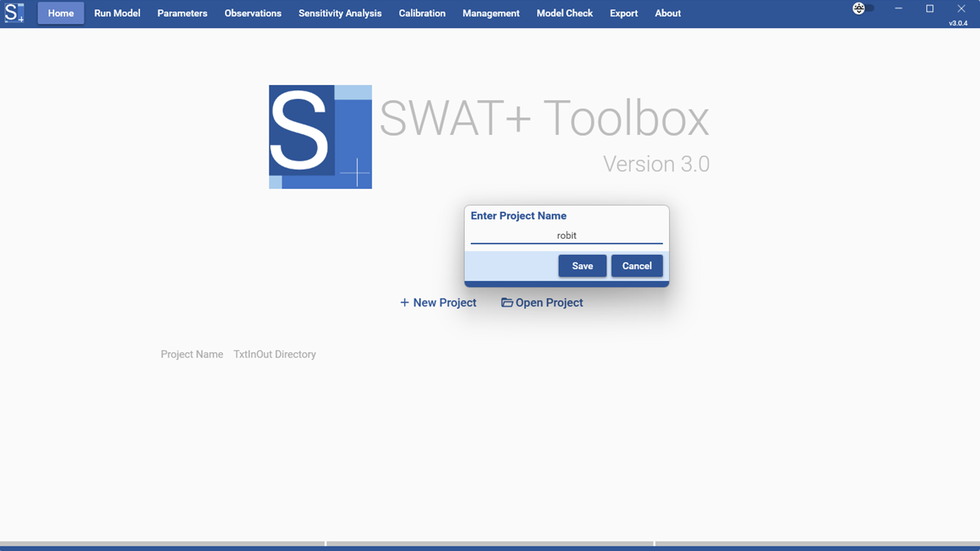The width and height of the screenshot is (980, 551).
Task: Save the entered project name
Action: point(583,266)
